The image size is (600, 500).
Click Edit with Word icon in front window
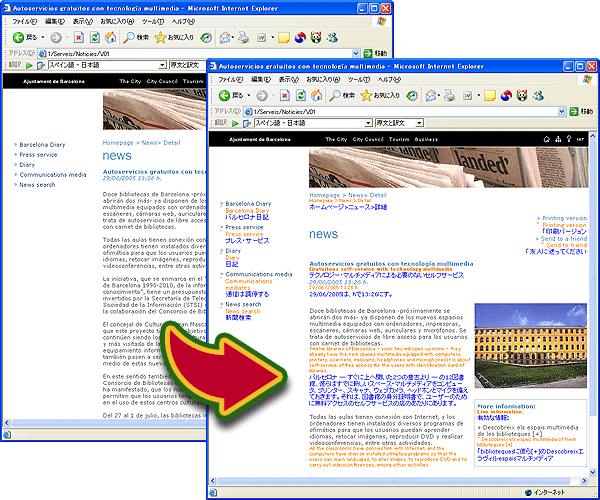click(x=468, y=95)
